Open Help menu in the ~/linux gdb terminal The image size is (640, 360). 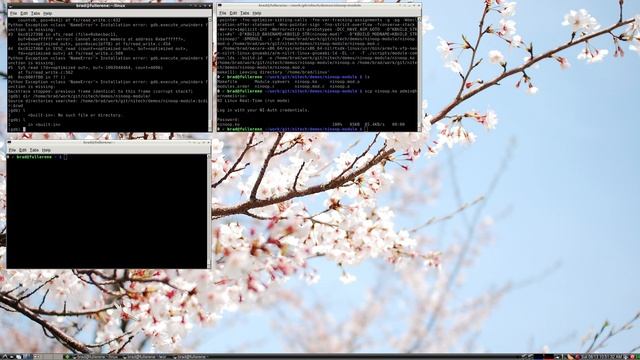pos(47,13)
